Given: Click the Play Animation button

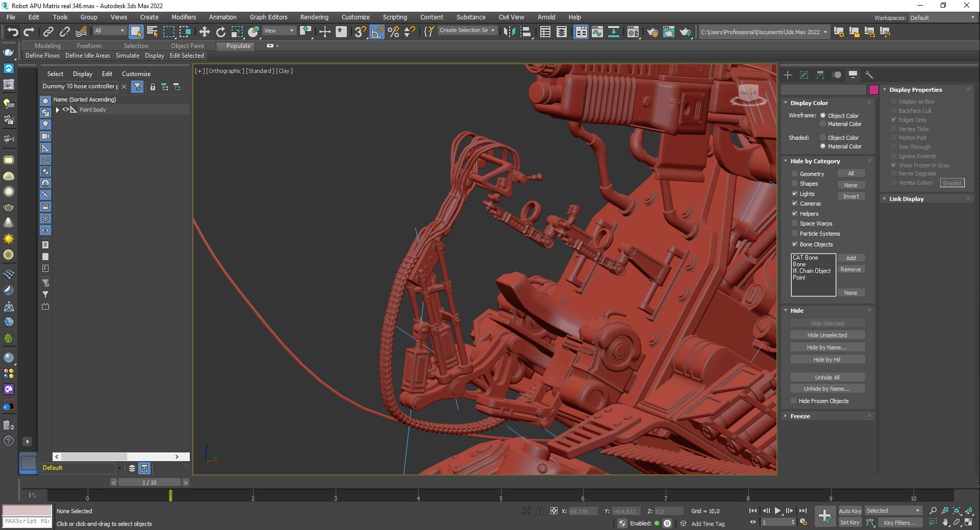Looking at the screenshot, I should [x=777, y=511].
